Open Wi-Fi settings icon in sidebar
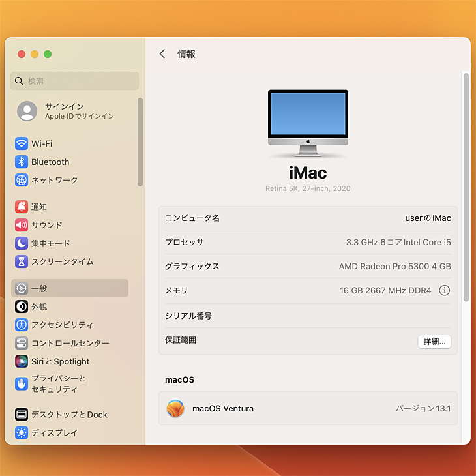This screenshot has width=476, height=476. tap(22, 143)
